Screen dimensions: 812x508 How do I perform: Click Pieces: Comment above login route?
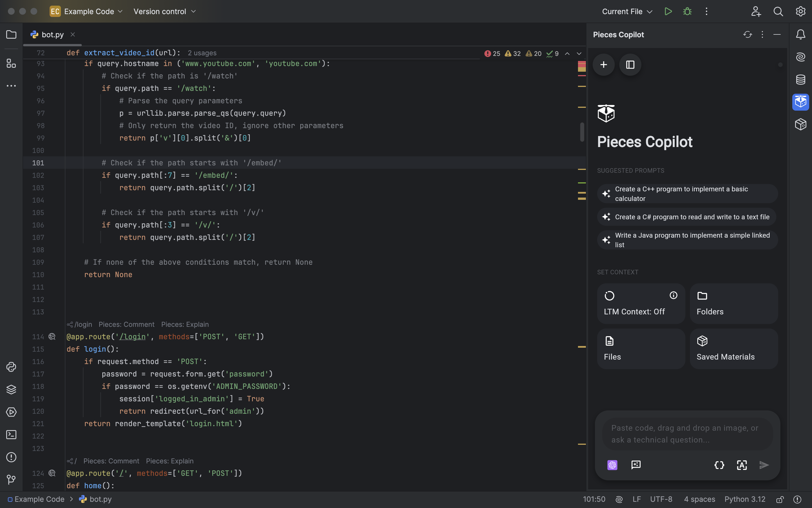click(127, 324)
